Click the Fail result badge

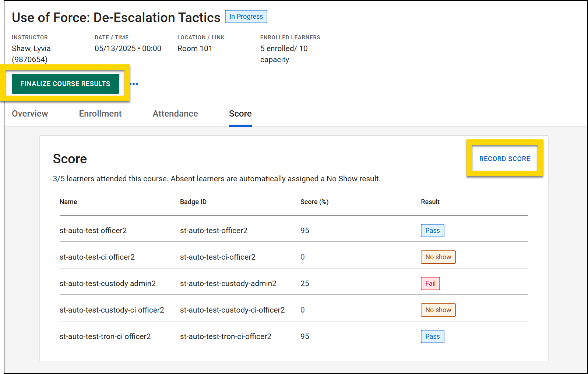tap(430, 284)
